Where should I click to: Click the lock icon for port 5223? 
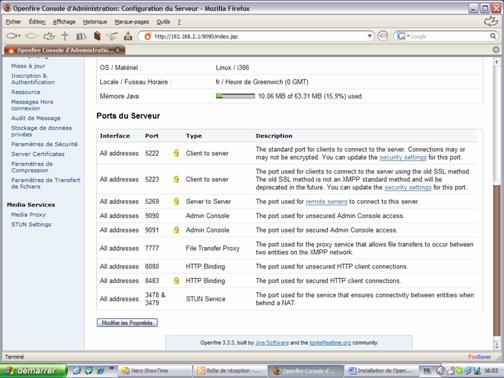176,179
